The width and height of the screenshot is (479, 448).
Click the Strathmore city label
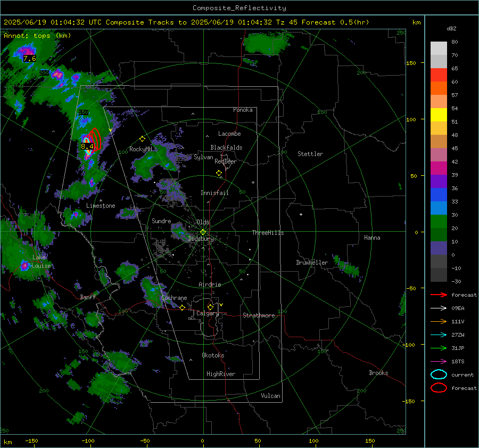(x=259, y=315)
